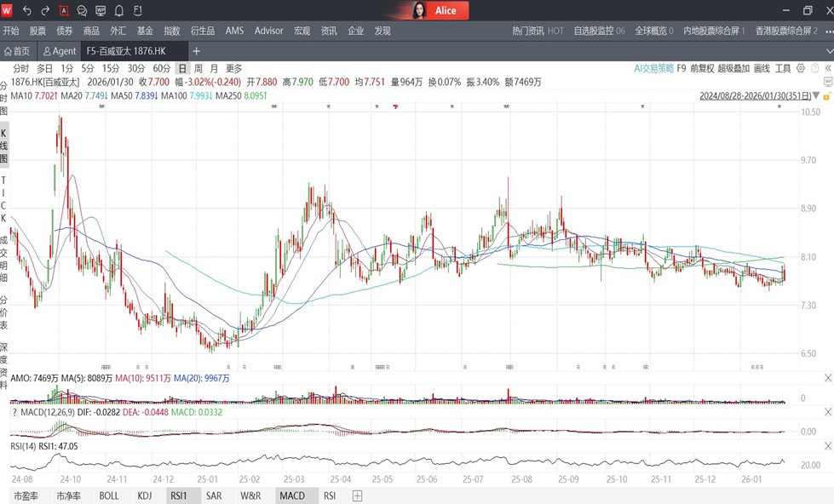This screenshot has height=504, width=834.
Task: Click the red A screenshot icon
Action: [65, 10]
